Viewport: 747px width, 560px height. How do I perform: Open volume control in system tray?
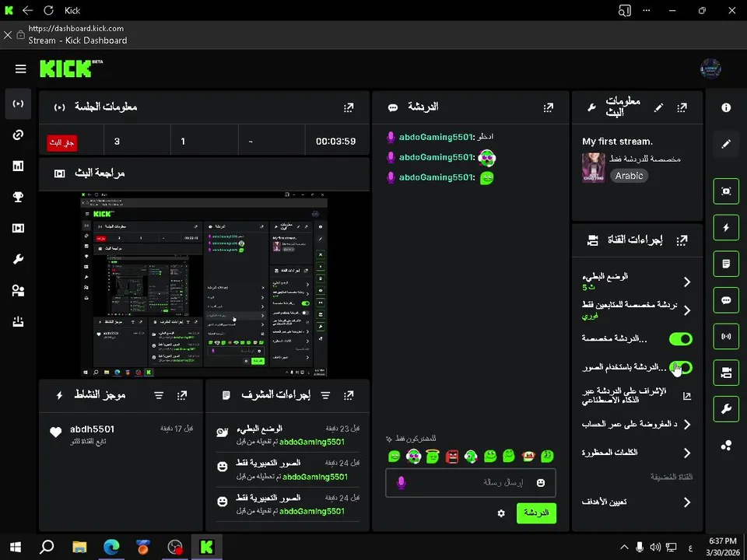coord(655,547)
